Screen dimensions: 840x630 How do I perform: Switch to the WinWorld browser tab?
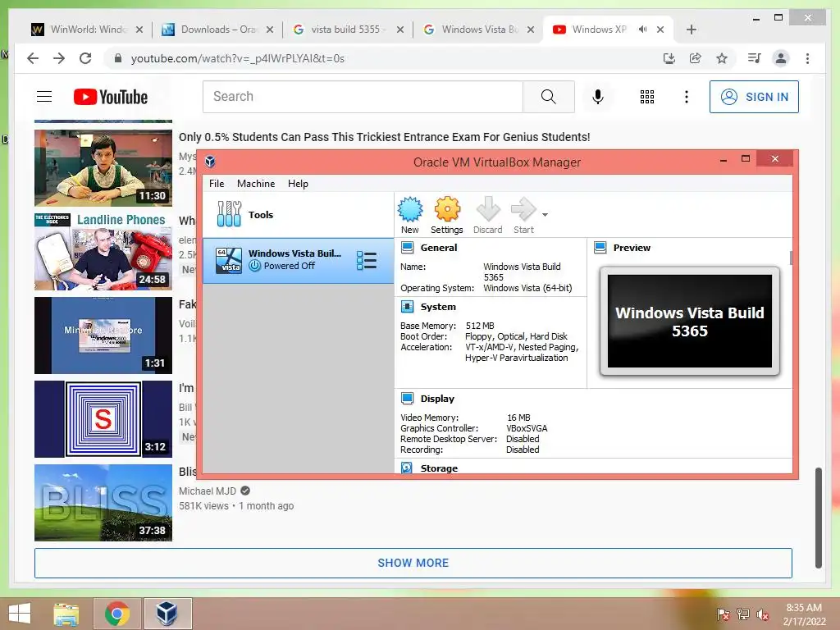pos(87,30)
